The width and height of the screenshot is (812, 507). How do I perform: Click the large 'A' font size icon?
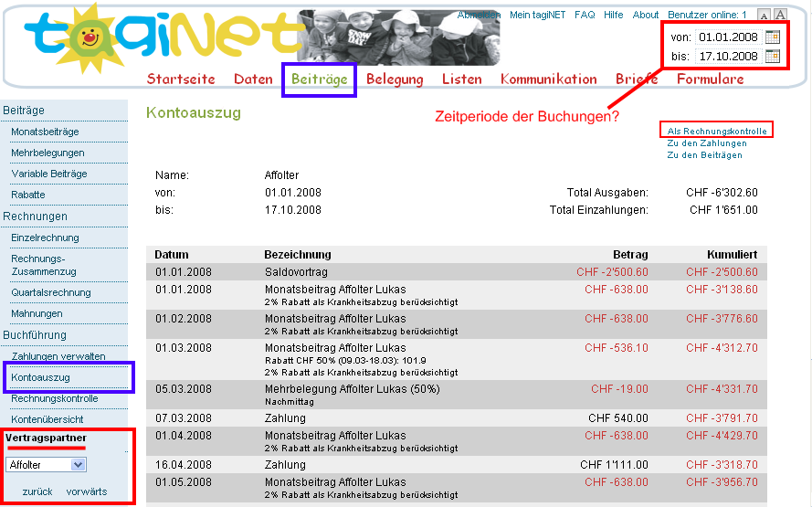point(779,16)
